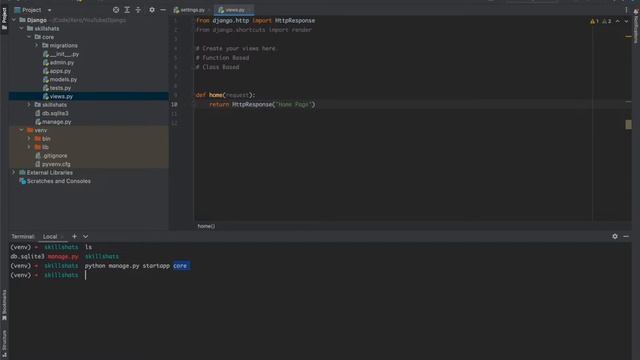Select Scratches and Consoles
The height and width of the screenshot is (360, 640).
click(59, 181)
